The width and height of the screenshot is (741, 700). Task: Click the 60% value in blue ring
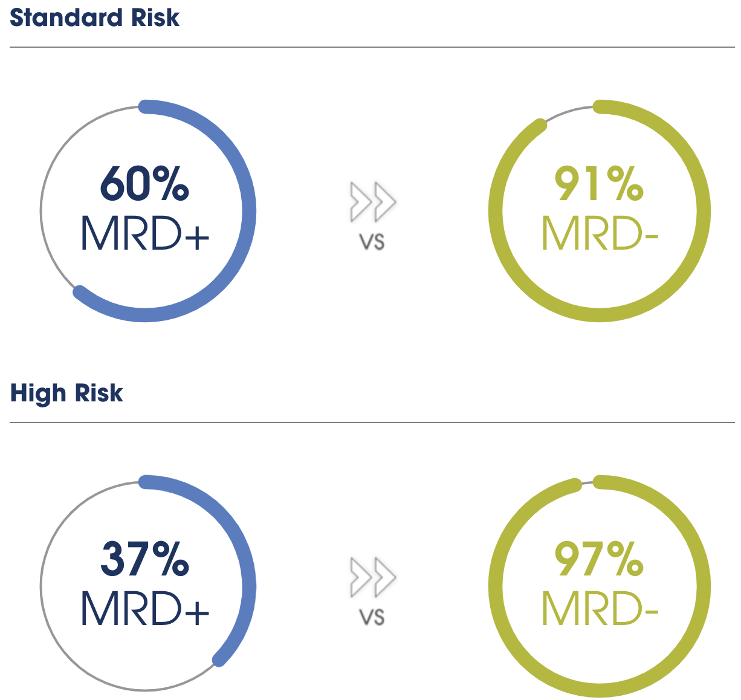(144, 184)
